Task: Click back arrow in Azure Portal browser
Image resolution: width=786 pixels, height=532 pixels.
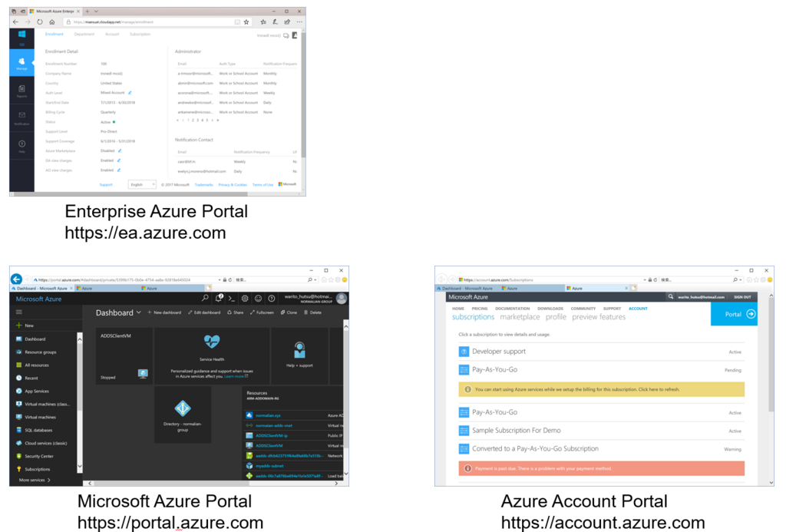Action: (x=16, y=279)
